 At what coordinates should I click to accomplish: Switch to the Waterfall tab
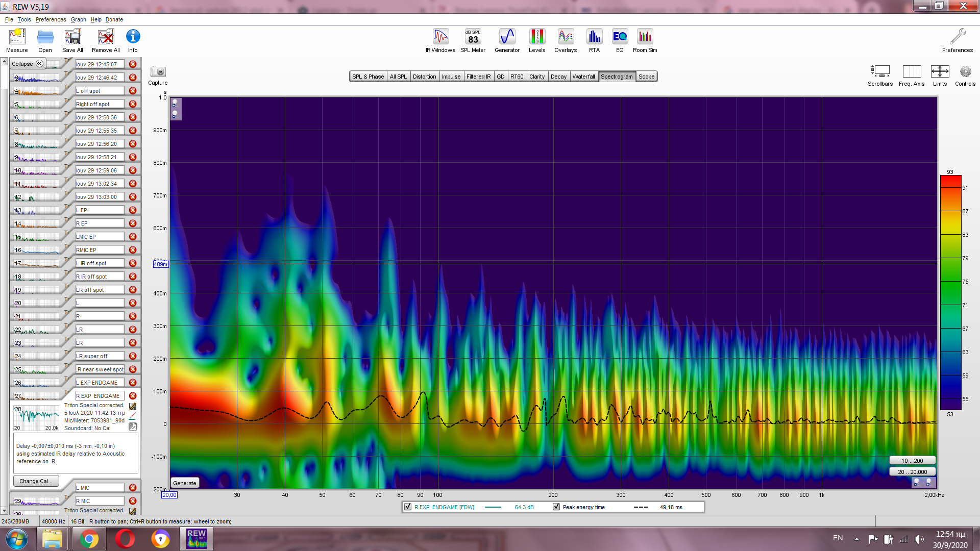pyautogui.click(x=583, y=77)
